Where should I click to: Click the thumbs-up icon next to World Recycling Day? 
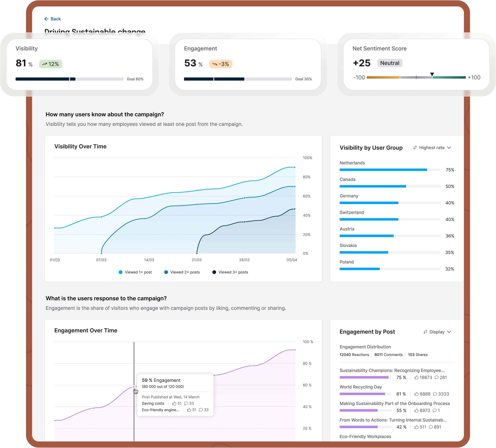(x=417, y=394)
